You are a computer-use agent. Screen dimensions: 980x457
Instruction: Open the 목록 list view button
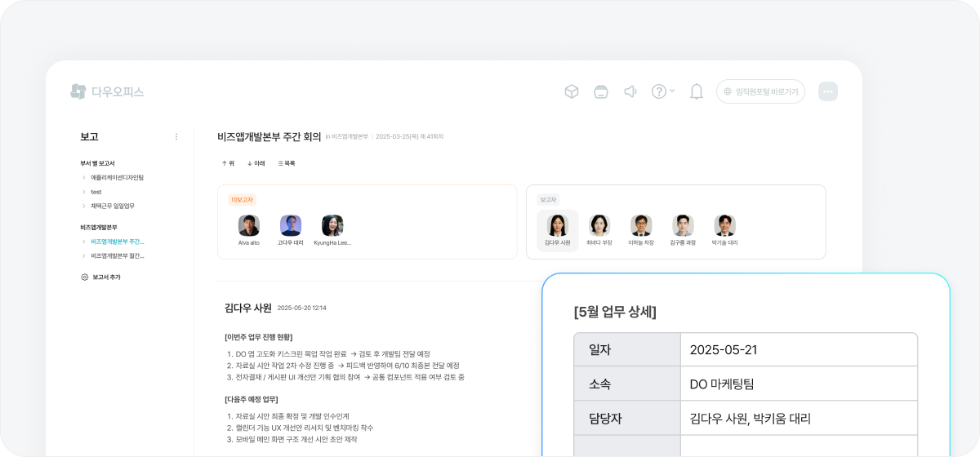point(287,163)
